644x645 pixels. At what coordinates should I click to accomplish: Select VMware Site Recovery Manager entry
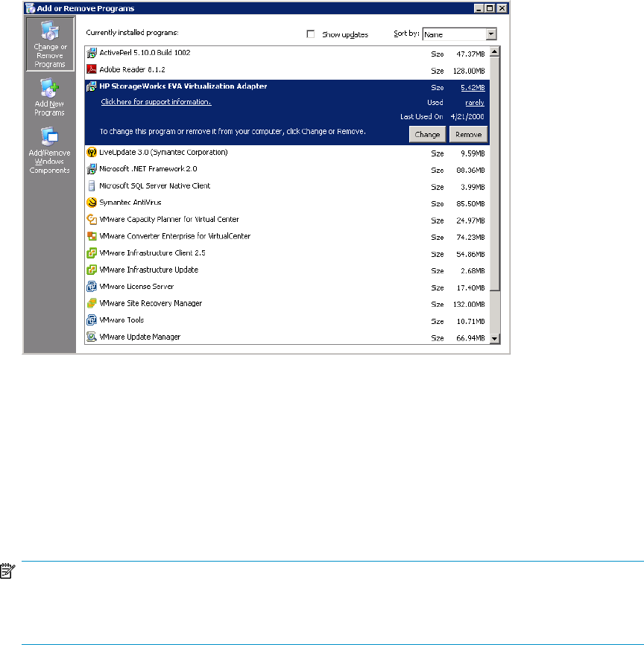click(287, 305)
